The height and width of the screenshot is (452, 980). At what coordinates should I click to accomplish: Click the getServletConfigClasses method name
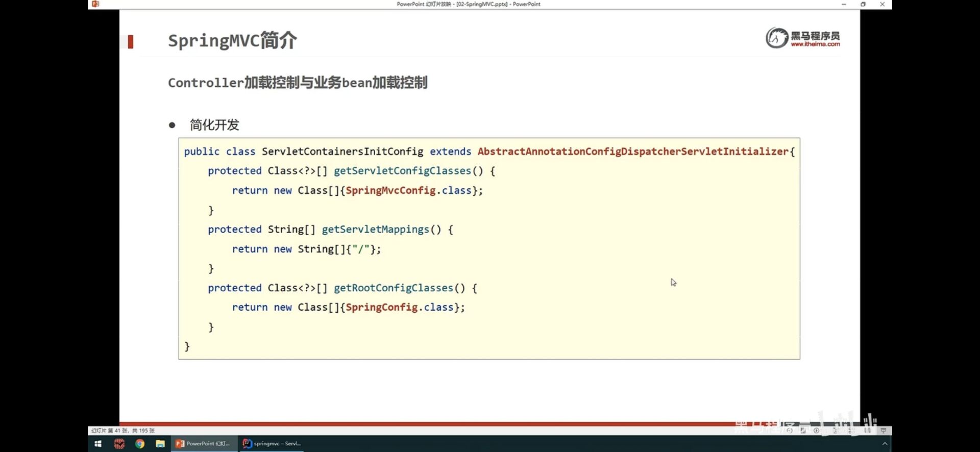click(402, 171)
